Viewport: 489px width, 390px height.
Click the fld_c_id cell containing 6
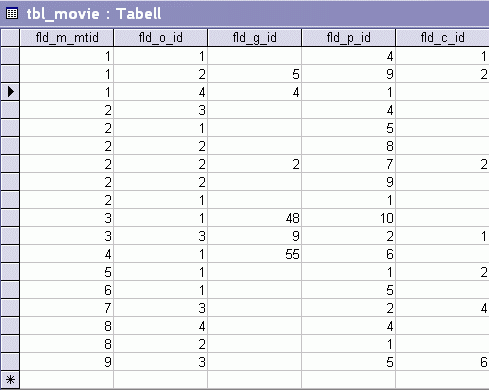tap(442, 362)
